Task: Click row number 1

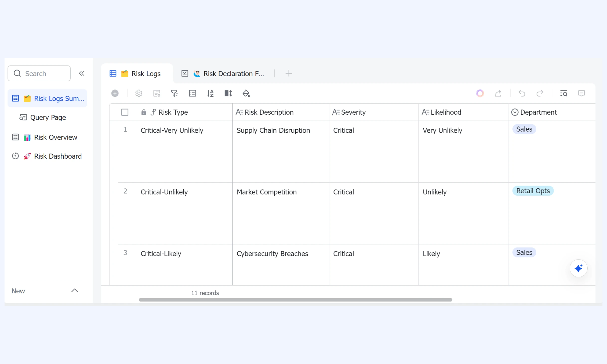Action: tap(125, 130)
